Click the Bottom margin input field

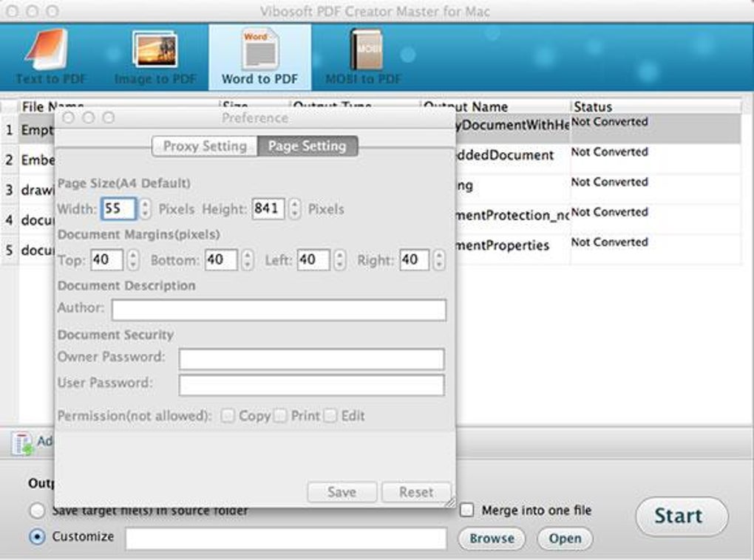click(221, 260)
